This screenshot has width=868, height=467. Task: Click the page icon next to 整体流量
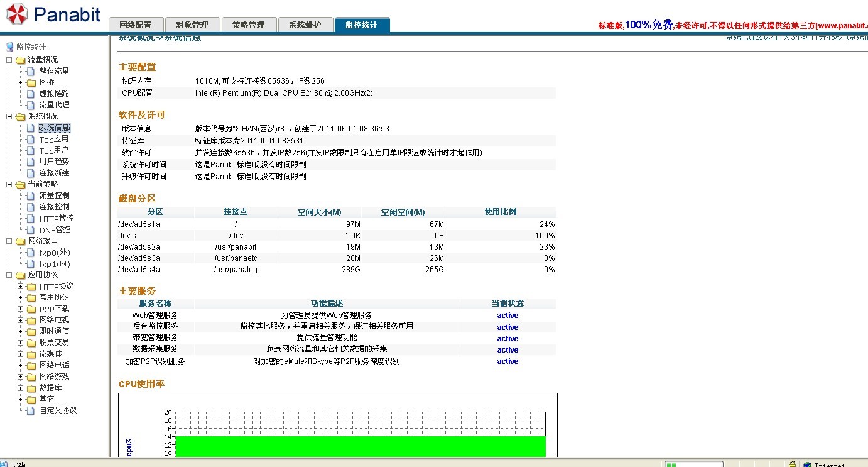tap(31, 71)
